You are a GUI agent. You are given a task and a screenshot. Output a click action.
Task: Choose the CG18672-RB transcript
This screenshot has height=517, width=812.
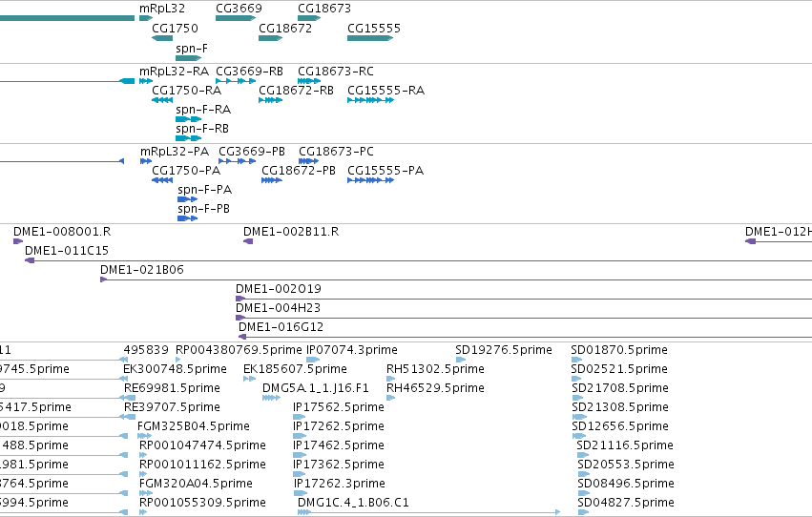270,100
